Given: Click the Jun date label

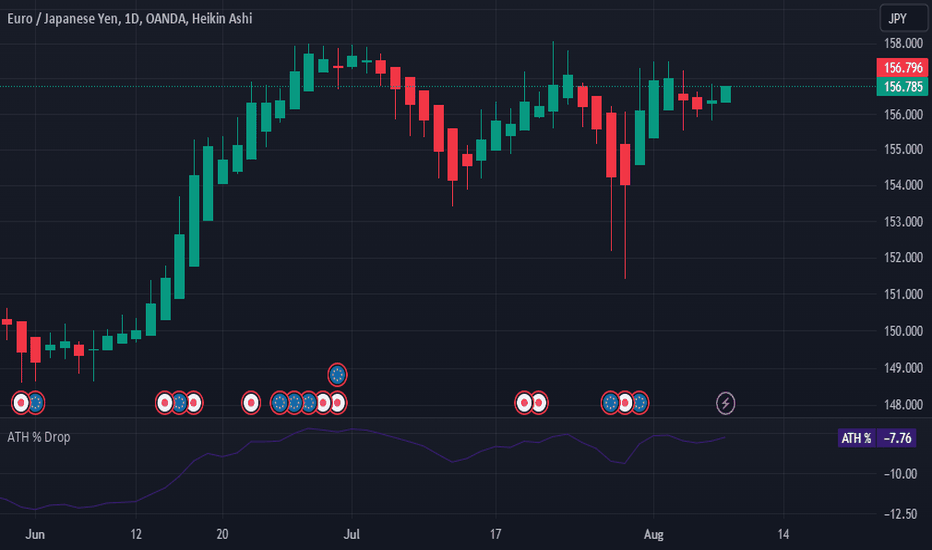Looking at the screenshot, I should (35, 535).
